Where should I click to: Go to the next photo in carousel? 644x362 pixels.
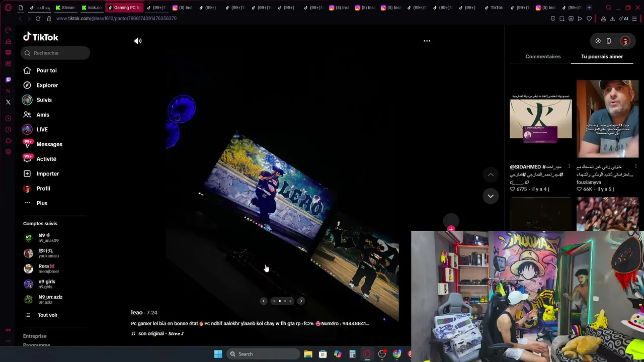(x=301, y=301)
